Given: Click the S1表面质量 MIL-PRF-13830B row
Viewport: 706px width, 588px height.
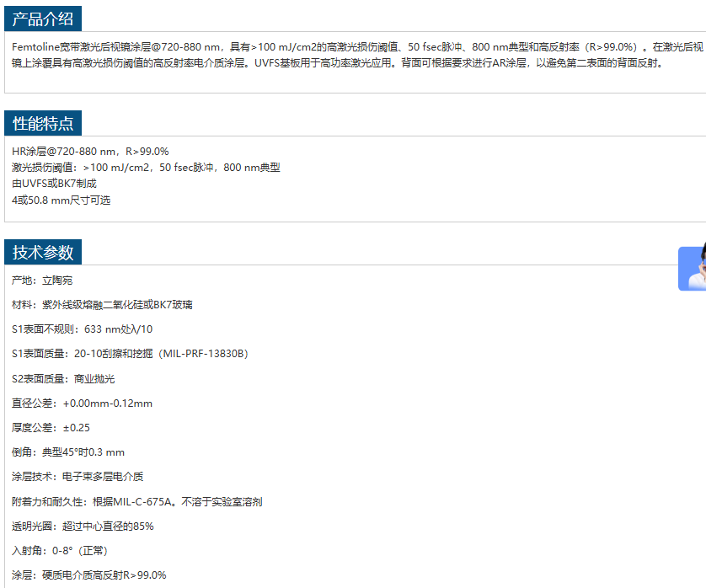Looking at the screenshot, I should 130,354.
